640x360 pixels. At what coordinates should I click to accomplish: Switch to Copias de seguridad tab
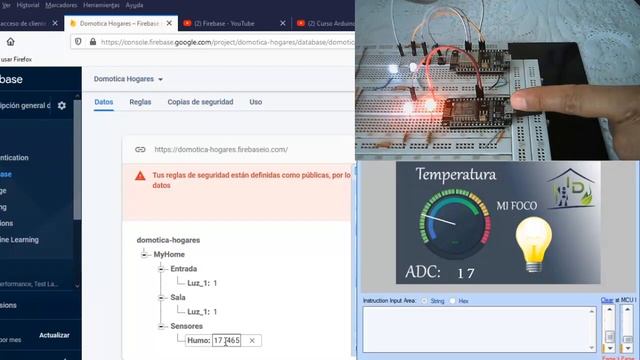click(200, 102)
